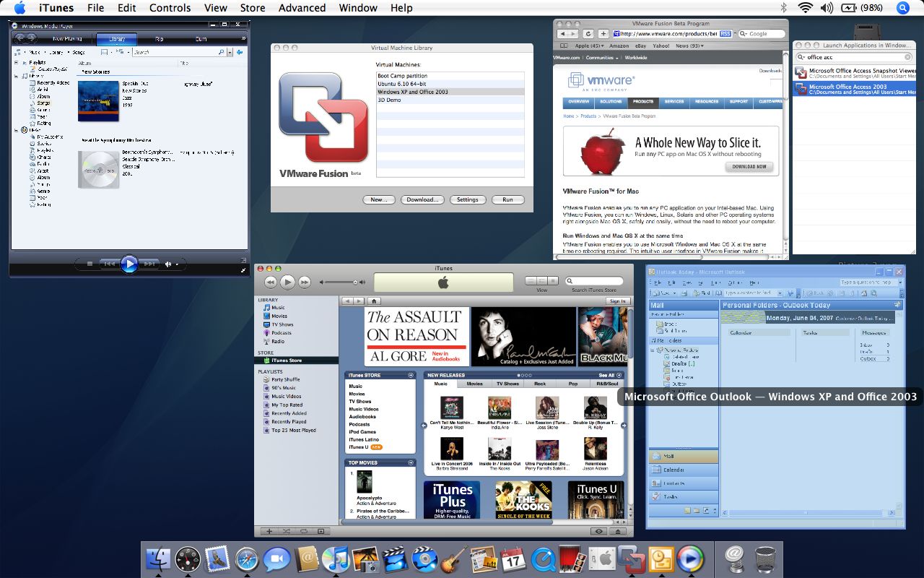
Task: Open the Trash in the Dock
Action: pos(765,559)
